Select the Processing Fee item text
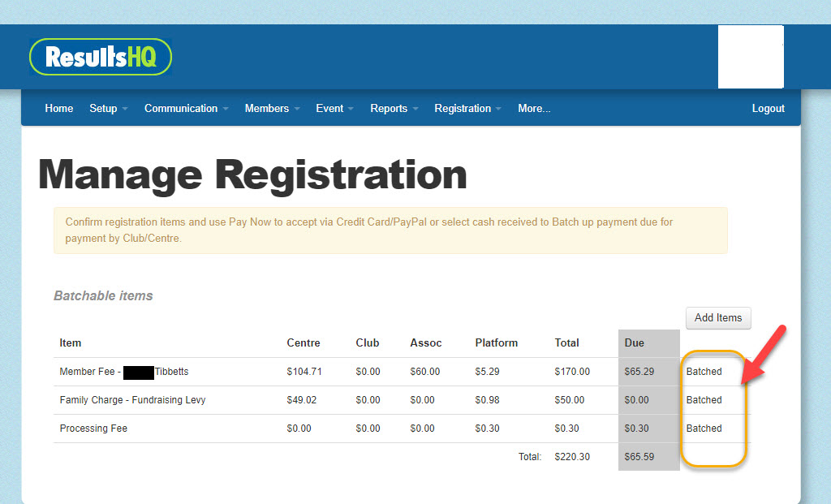 tap(93, 429)
